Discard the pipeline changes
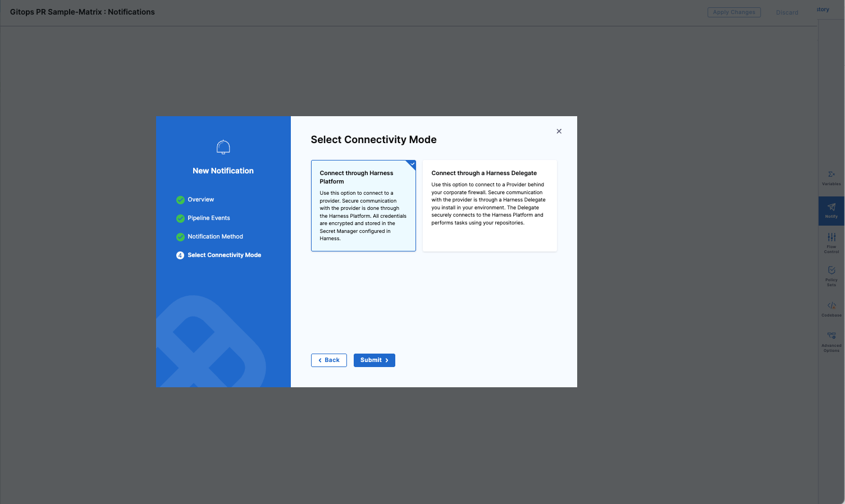The image size is (845, 504). (x=787, y=12)
